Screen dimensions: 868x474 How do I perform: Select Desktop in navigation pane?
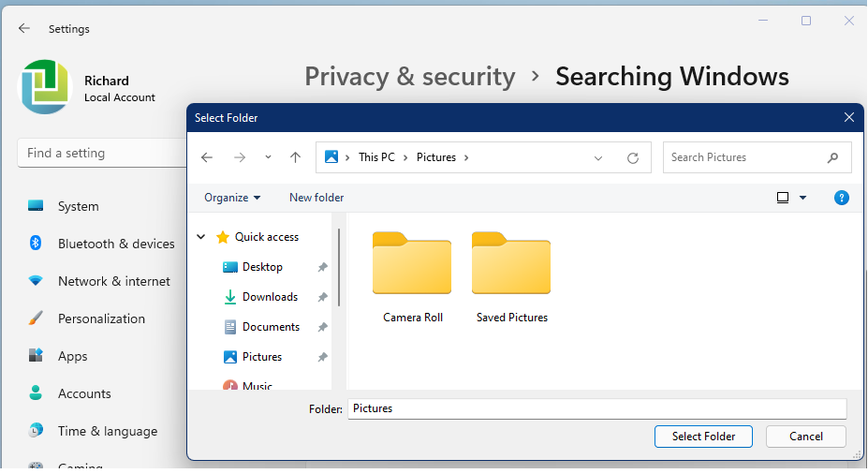tap(262, 267)
